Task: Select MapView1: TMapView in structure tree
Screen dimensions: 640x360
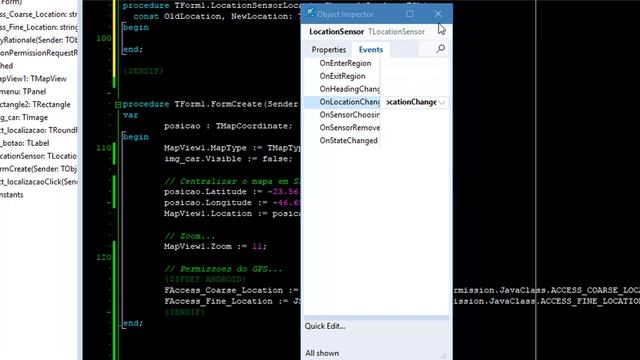Action: [x=33, y=79]
